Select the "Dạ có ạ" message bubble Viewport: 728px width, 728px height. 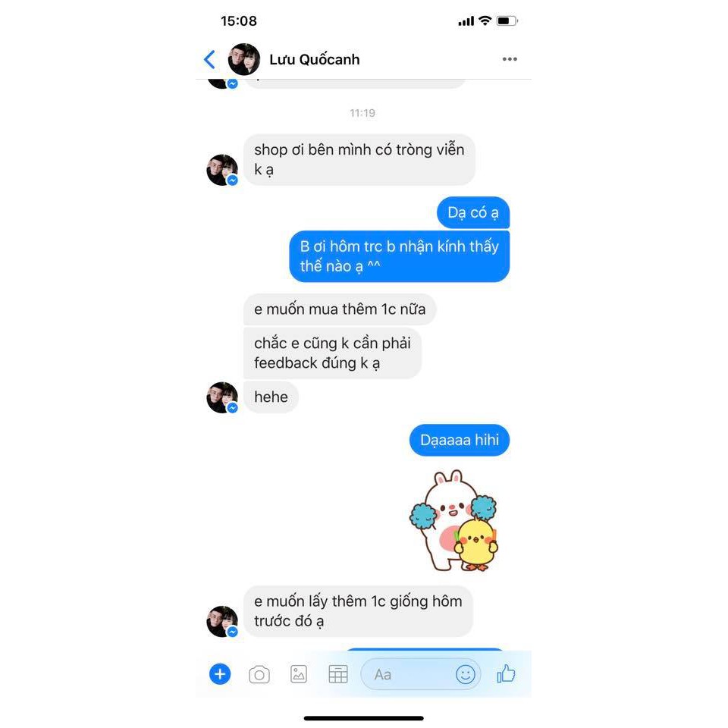point(473,212)
